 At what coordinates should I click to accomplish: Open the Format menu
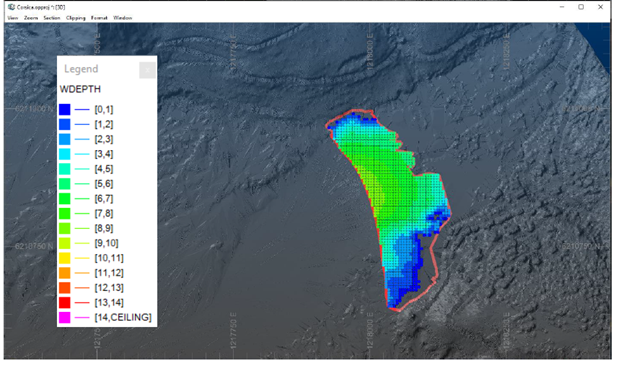[x=99, y=18]
